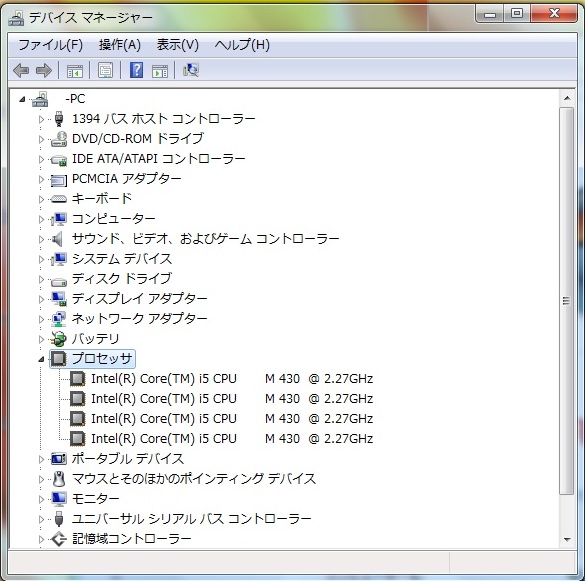Click the Scan for hardware changes icon
This screenshot has height=581, width=586.
[x=191, y=70]
